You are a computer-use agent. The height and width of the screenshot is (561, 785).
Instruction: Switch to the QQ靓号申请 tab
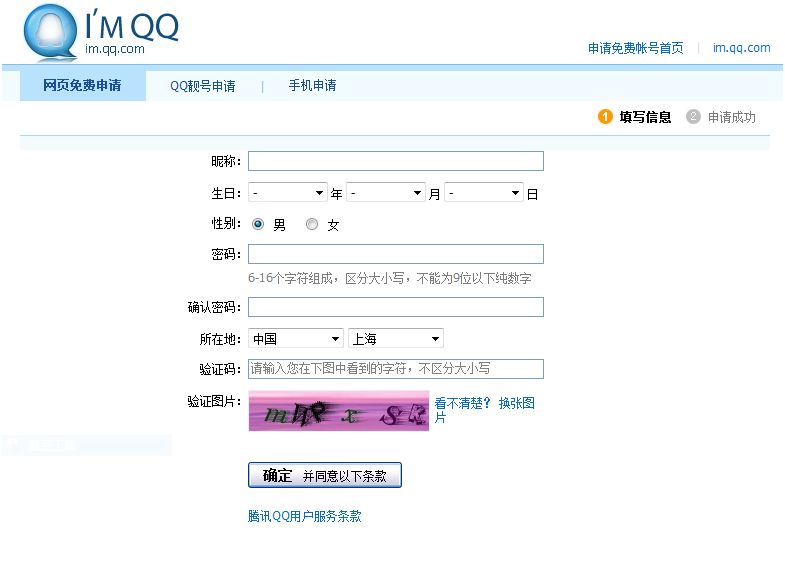coord(203,86)
